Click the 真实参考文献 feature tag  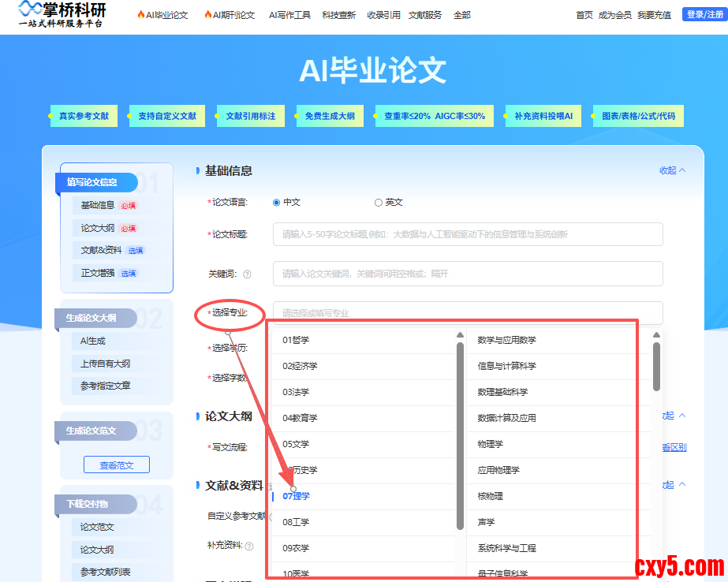pyautogui.click(x=84, y=116)
